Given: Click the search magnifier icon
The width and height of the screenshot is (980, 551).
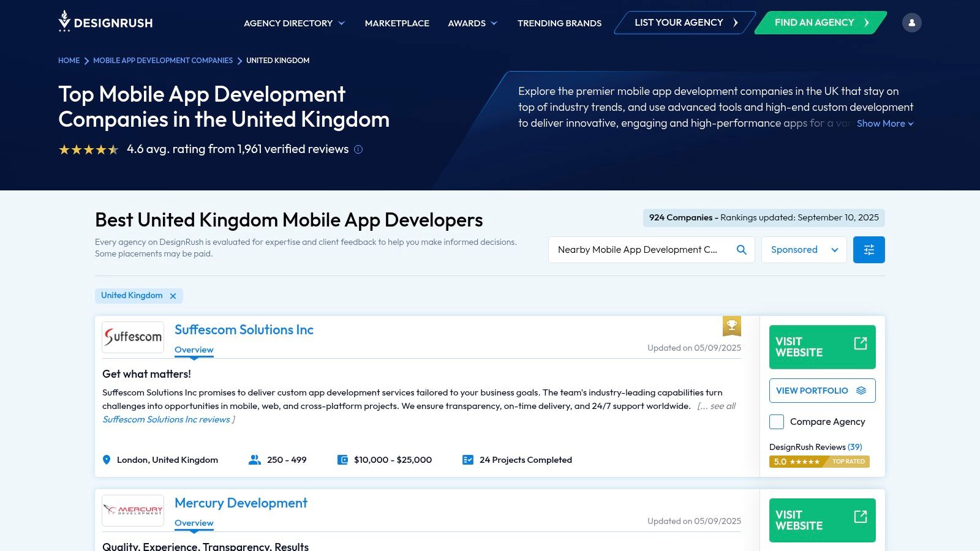Looking at the screenshot, I should (x=741, y=250).
